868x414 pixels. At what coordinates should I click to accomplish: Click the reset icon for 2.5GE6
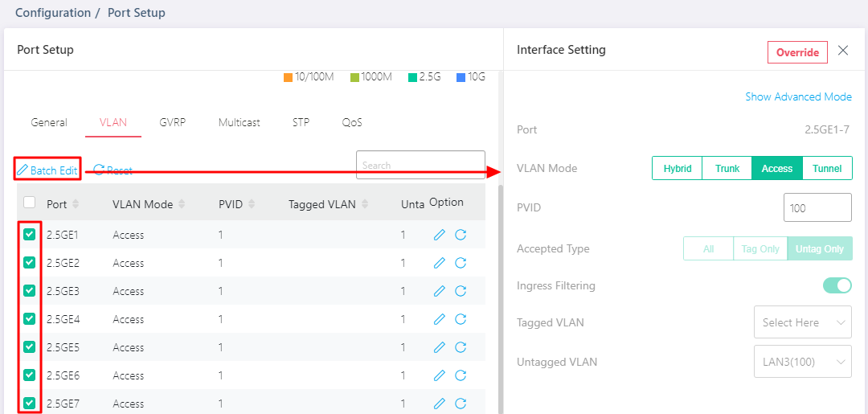[x=461, y=375]
